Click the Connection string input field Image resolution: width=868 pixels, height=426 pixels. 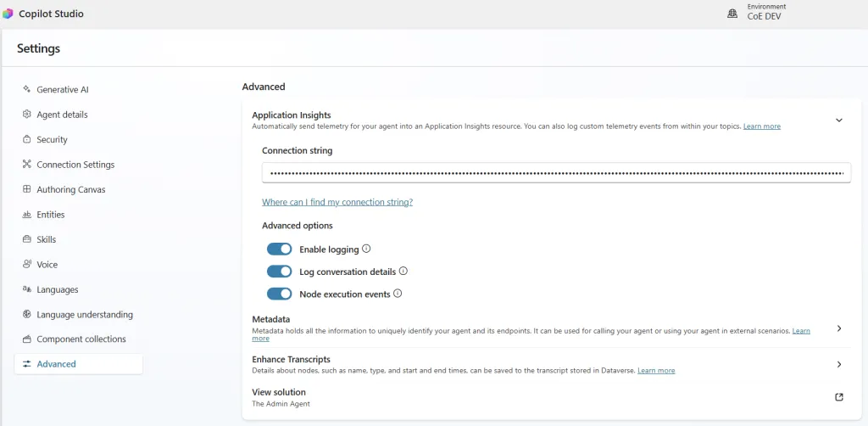point(556,173)
